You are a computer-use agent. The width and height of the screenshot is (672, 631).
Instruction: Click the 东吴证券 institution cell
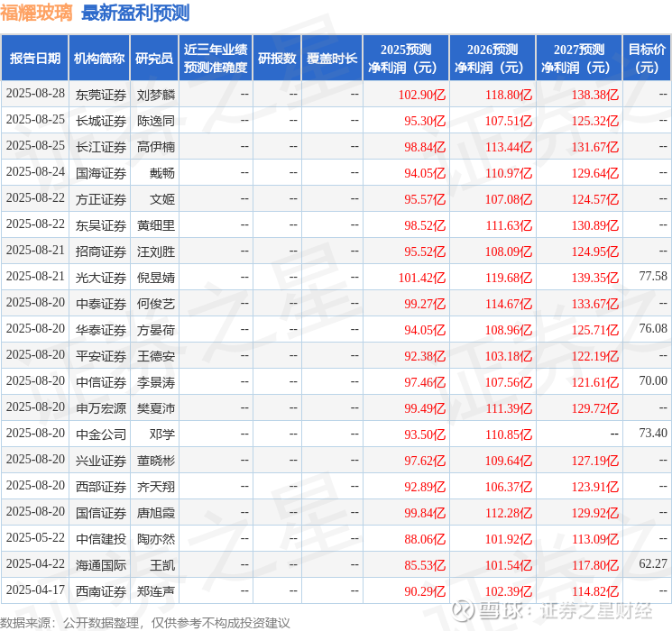point(101,225)
